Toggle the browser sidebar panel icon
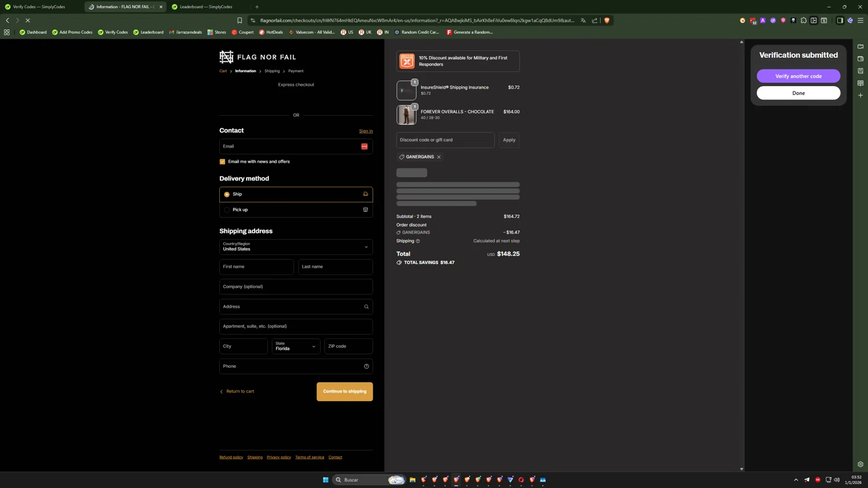Screen dimensions: 868x488 point(840,20)
